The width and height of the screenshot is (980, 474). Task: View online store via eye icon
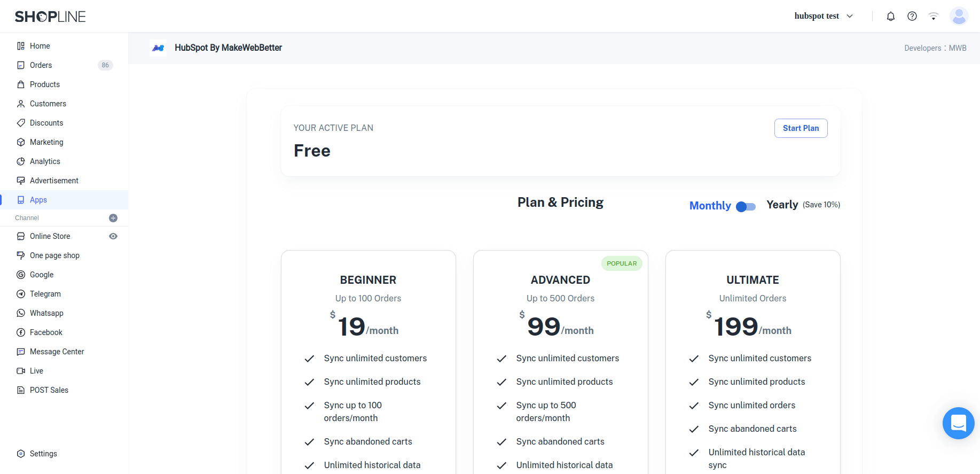(x=113, y=236)
